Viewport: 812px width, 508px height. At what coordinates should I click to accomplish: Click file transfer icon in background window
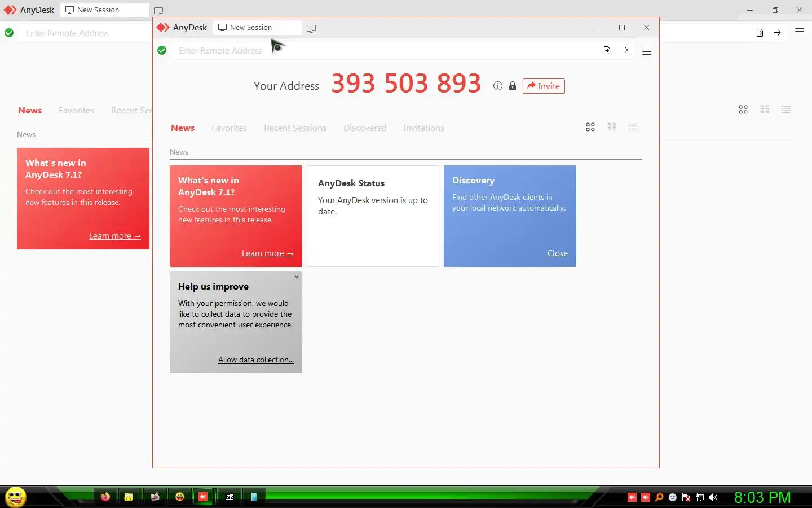coord(760,33)
